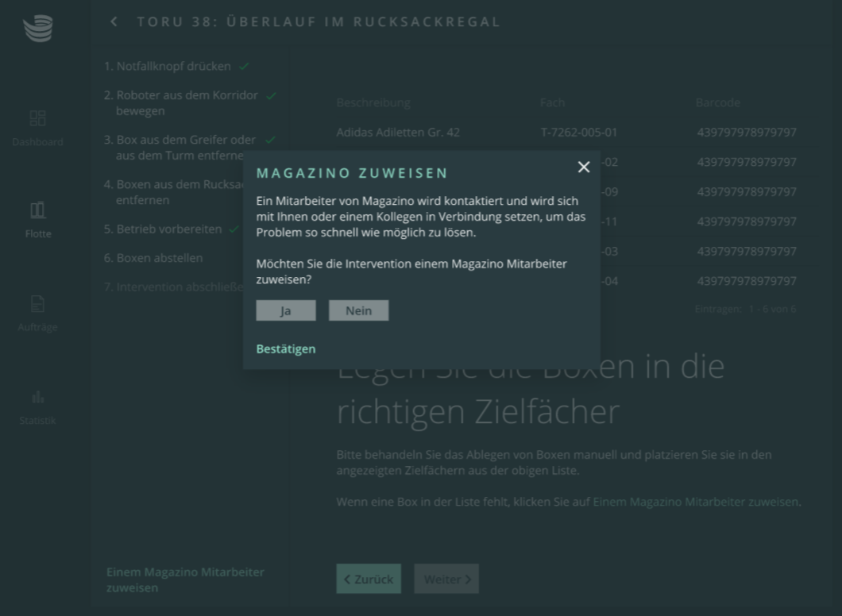Choose Nein in the dialog
This screenshot has height=616, width=842.
coord(358,310)
